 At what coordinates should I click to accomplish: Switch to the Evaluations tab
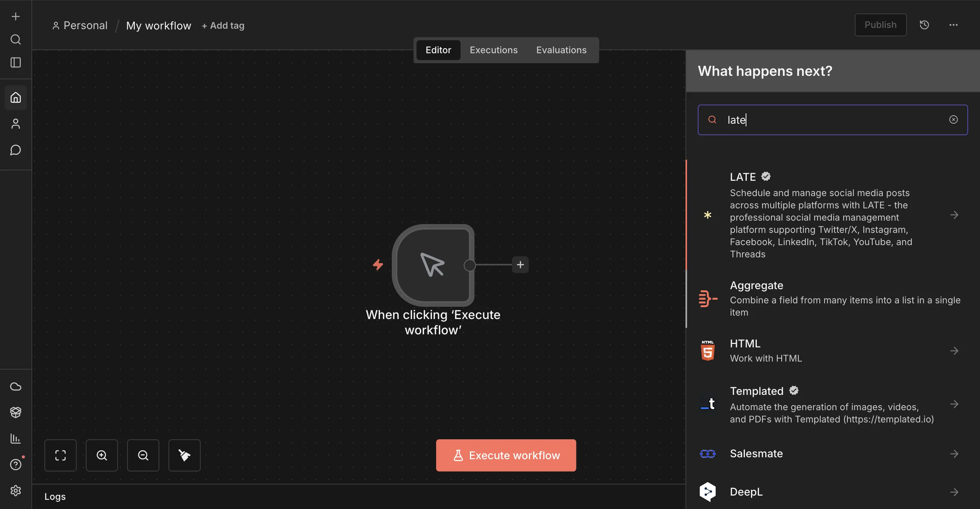pyautogui.click(x=561, y=50)
